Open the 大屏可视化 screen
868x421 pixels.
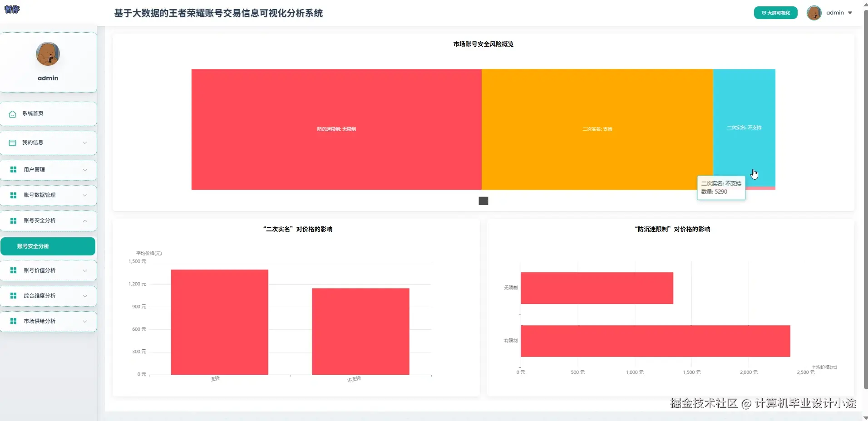point(775,13)
